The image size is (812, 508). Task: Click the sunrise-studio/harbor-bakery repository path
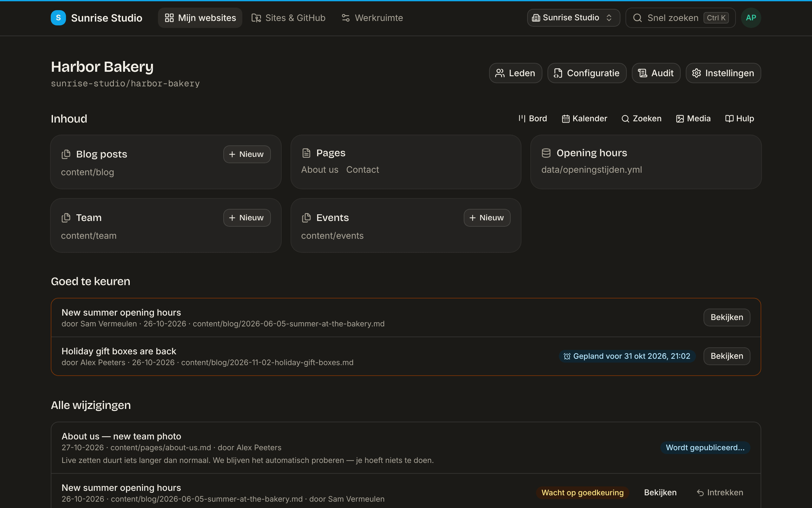coord(125,83)
